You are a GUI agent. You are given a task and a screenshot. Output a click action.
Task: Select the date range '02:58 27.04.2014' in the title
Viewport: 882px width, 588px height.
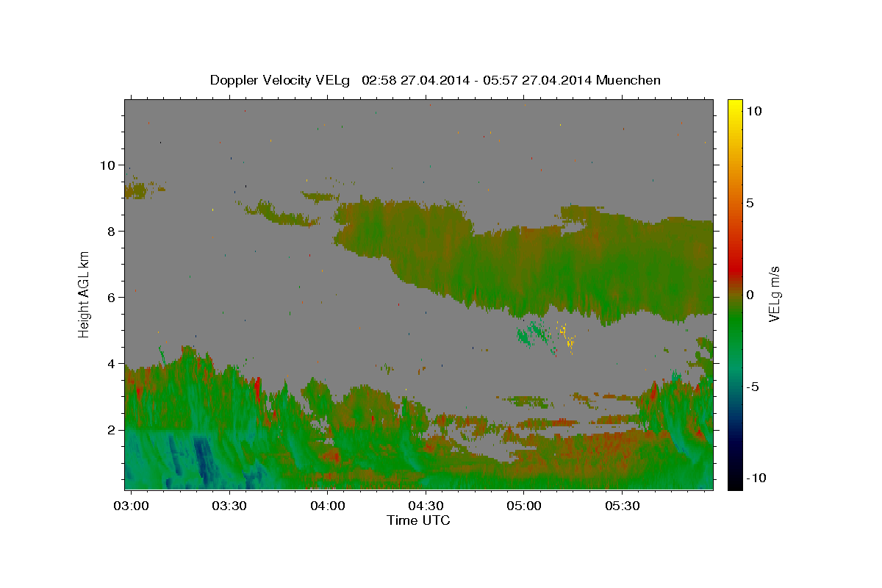(x=416, y=80)
